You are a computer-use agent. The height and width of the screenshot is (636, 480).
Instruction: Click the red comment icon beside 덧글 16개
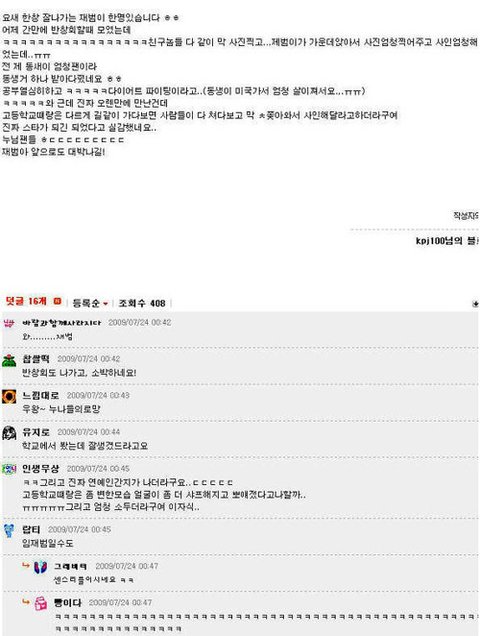click(x=57, y=301)
